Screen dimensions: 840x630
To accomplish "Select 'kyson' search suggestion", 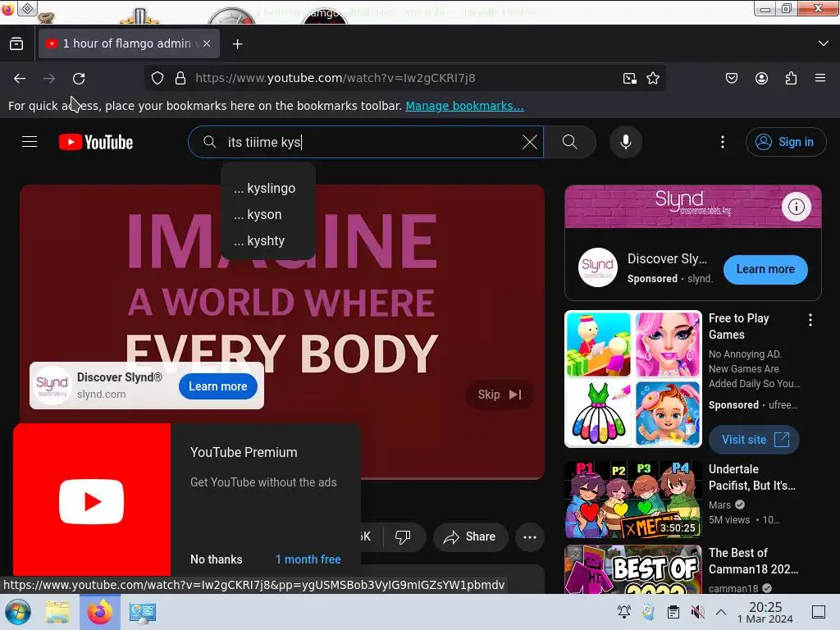I will pos(268,215).
